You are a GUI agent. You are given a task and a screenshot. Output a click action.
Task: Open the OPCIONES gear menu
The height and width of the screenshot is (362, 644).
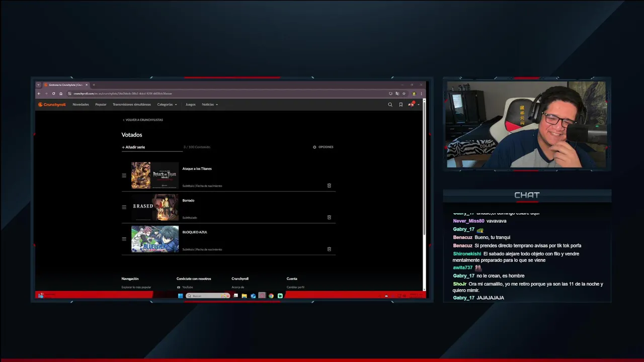tap(323, 147)
